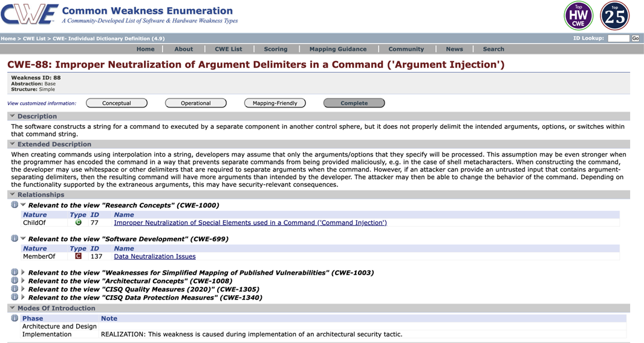This screenshot has height=343, width=644.
Task: Click the ID 137 cell
Action: point(96,256)
